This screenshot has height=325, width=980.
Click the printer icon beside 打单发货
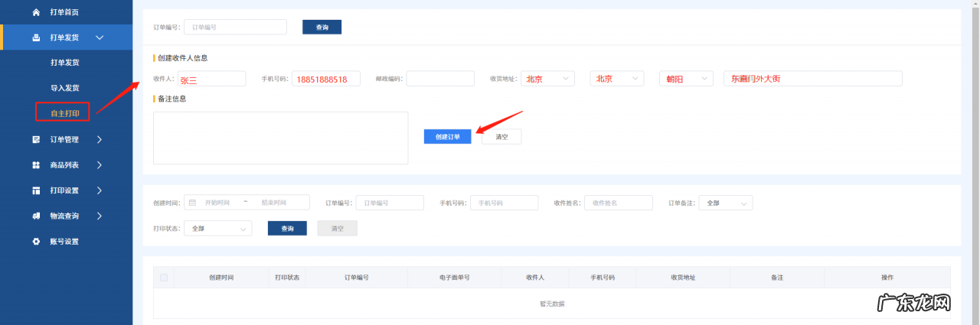[x=36, y=37]
